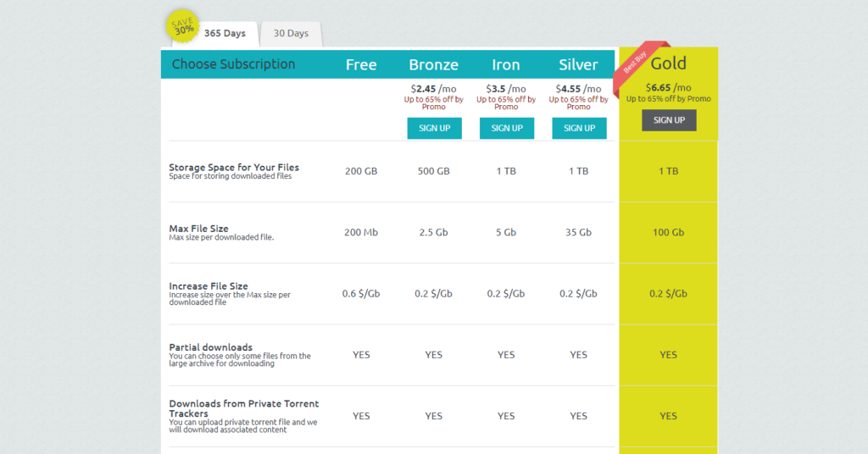The height and width of the screenshot is (454, 868).
Task: Click Bronze's Up to 65% off by Promo
Action: coord(433,103)
